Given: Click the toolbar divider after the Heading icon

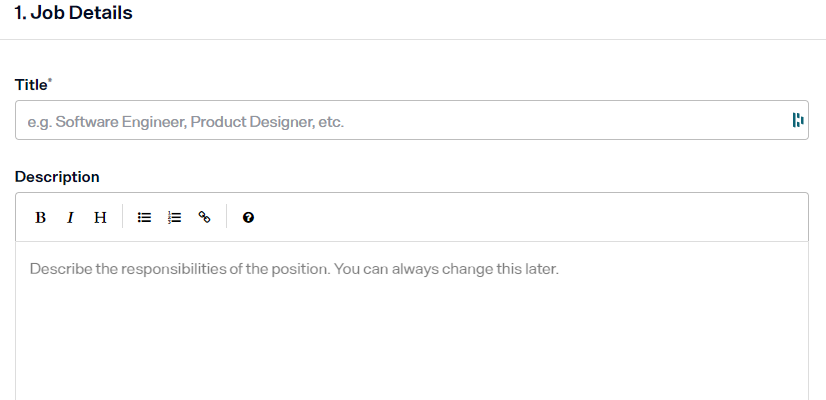Looking at the screenshot, I should point(122,217).
